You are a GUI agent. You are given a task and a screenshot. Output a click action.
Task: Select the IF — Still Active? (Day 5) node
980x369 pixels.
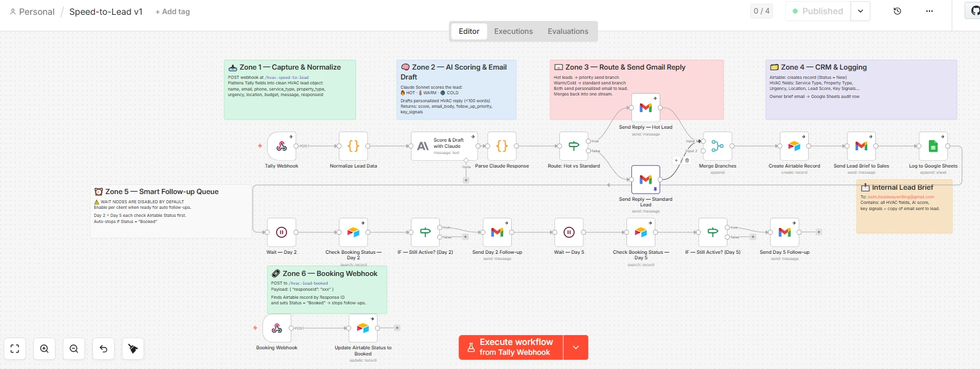[x=713, y=232]
